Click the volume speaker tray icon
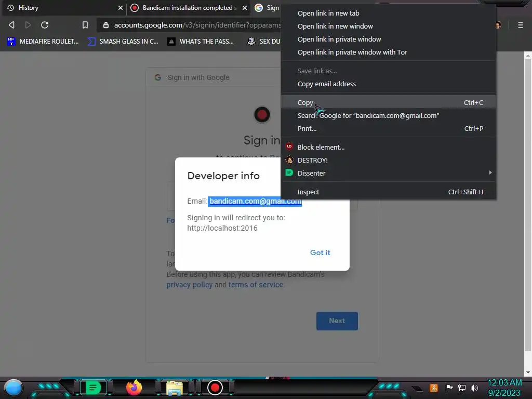 coord(474,388)
